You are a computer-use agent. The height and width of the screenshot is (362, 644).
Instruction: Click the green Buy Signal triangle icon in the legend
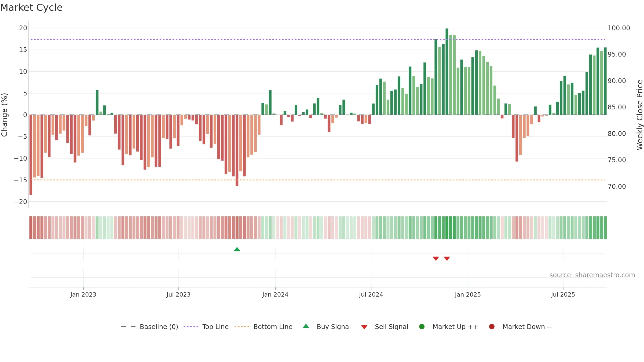(x=306, y=326)
